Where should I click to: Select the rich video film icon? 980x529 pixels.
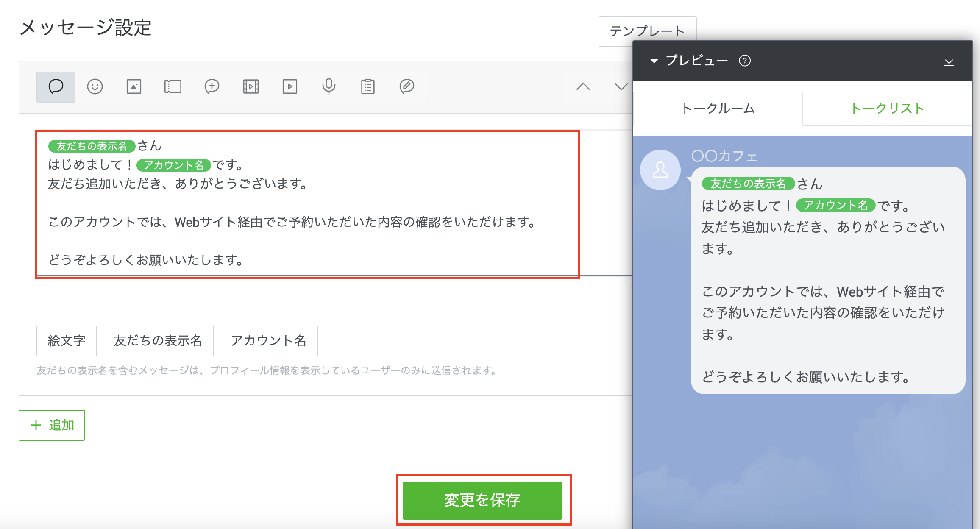click(251, 87)
